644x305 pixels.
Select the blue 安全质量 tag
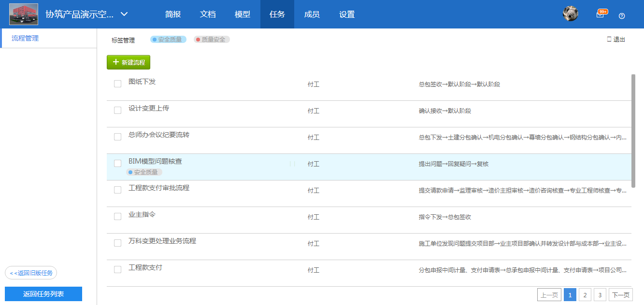[x=168, y=40]
